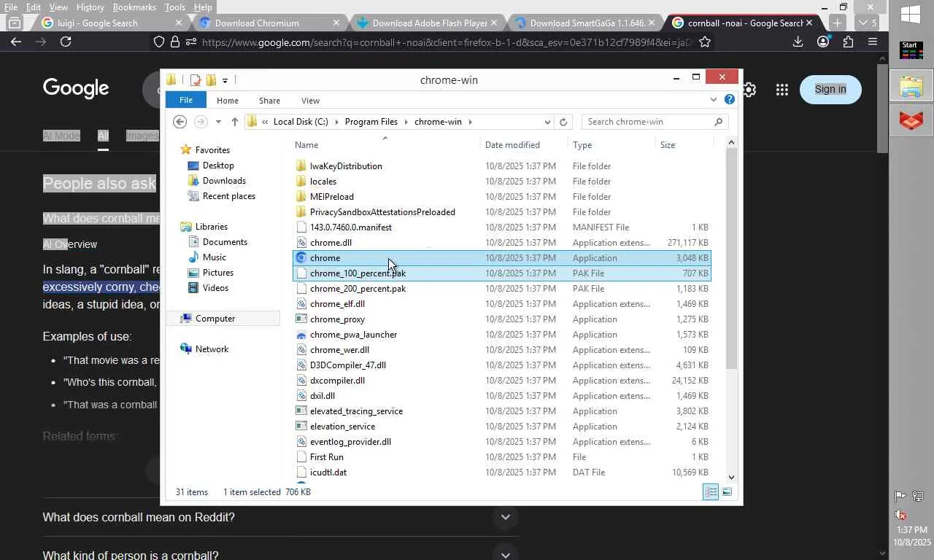Reload the page in Firefox
934x560 pixels.
coord(66,42)
